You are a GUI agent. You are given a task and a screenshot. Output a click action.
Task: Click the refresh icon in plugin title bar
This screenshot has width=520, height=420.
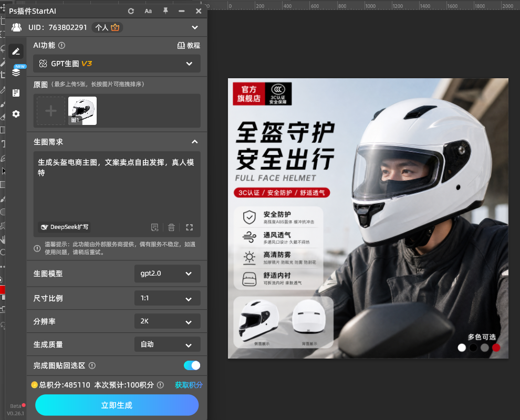(x=131, y=11)
